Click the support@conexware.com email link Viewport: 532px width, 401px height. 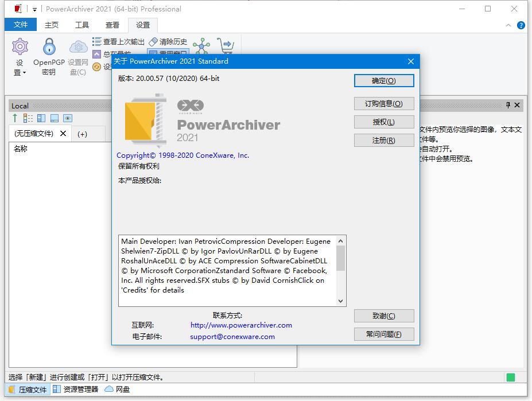click(x=232, y=337)
